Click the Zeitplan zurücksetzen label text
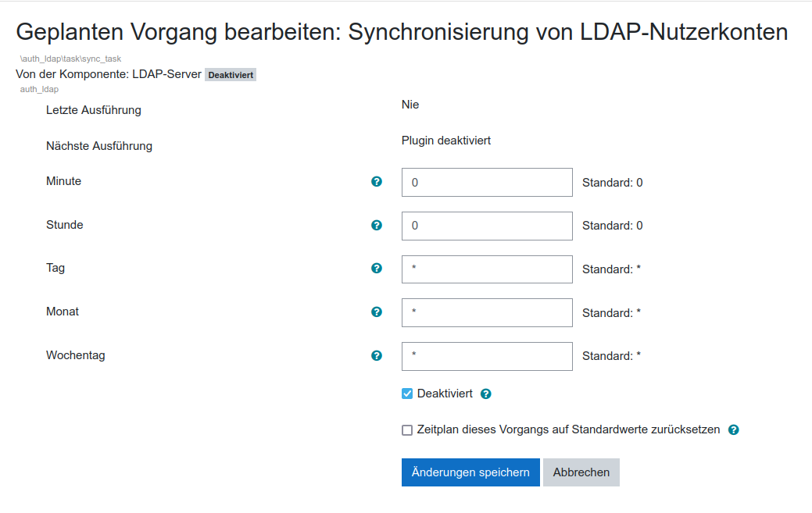The image size is (812, 513). (568, 429)
